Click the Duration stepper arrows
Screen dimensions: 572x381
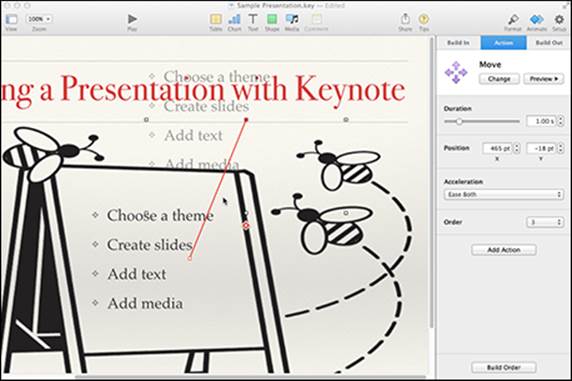561,121
